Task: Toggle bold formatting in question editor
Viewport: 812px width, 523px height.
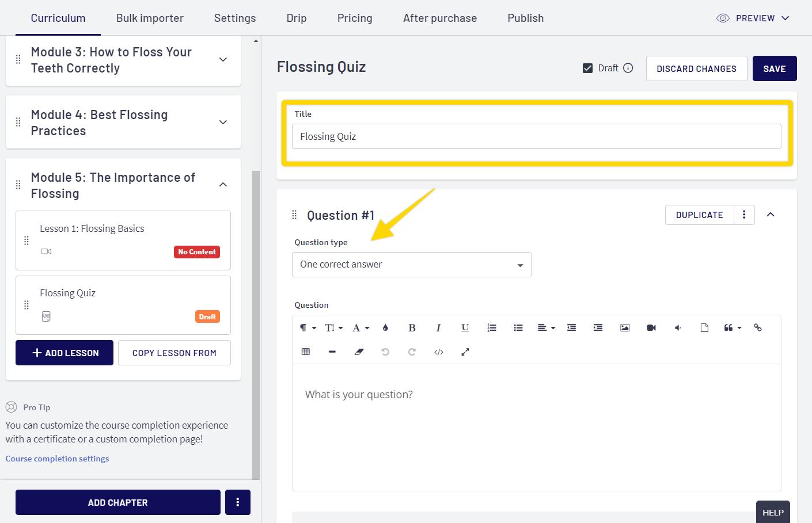Action: click(412, 328)
